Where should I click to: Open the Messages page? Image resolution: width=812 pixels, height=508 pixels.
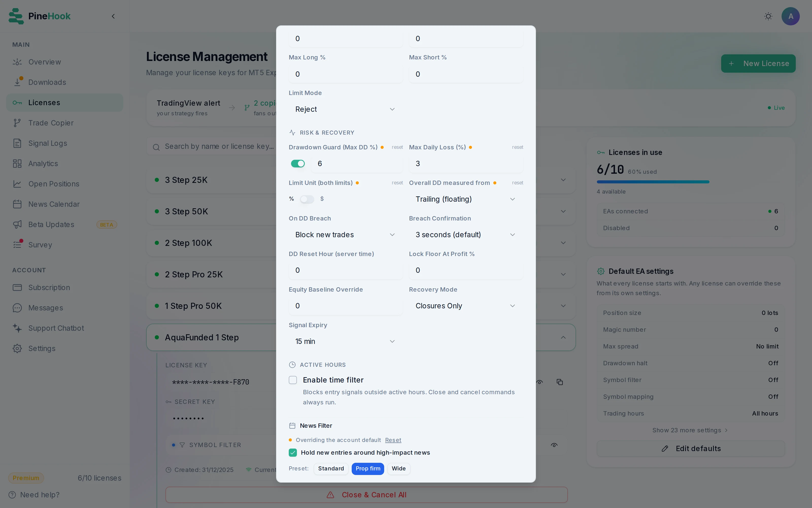point(65,308)
